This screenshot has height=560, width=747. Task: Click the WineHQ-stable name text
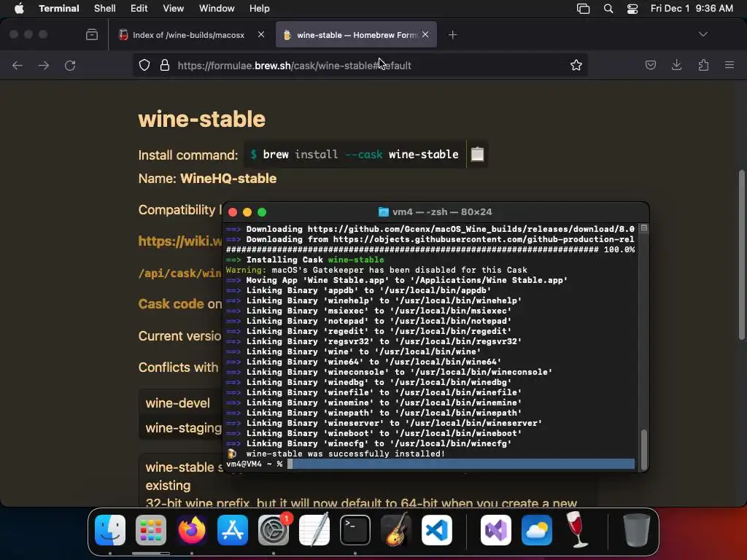tap(228, 178)
